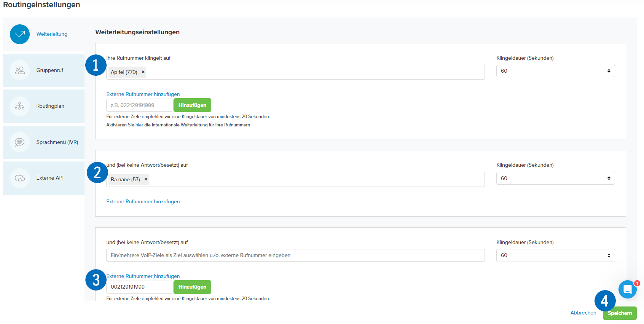The image size is (644, 324).
Task: Expand second Klingeldauer (Sekunden) dropdown
Action: coord(555,178)
